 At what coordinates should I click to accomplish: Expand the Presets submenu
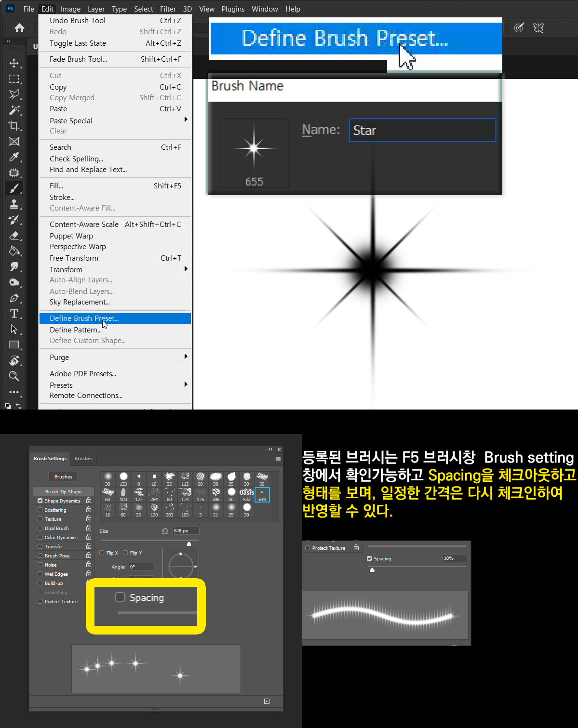coord(115,385)
